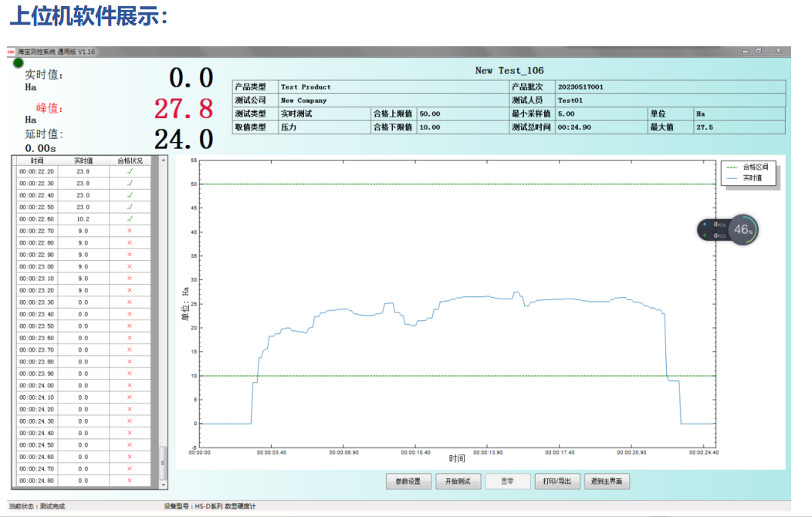
Task: Click the 实时值 legend entry
Action: pyautogui.click(x=747, y=177)
